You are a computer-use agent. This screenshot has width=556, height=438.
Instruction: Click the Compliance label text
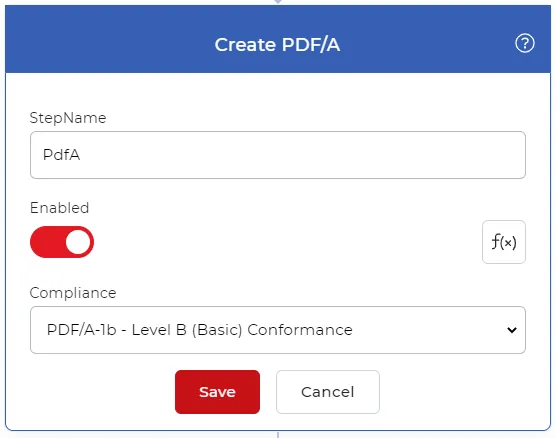point(73,293)
